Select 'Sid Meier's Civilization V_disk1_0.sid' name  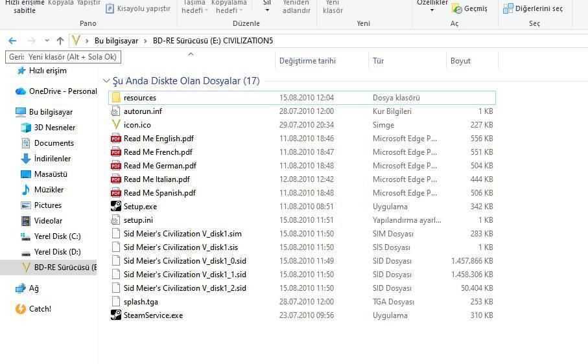[185, 261]
